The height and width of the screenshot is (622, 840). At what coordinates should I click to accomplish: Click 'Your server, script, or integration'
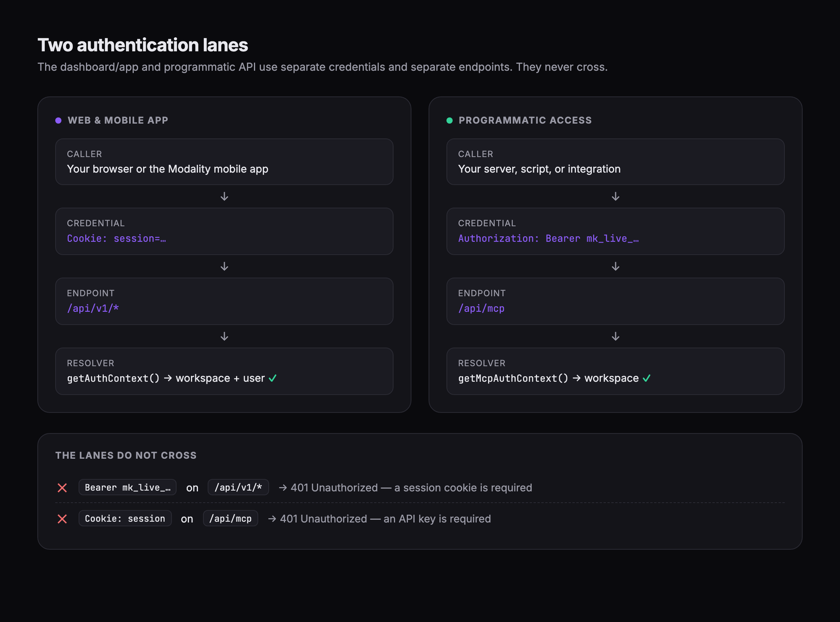pos(539,169)
